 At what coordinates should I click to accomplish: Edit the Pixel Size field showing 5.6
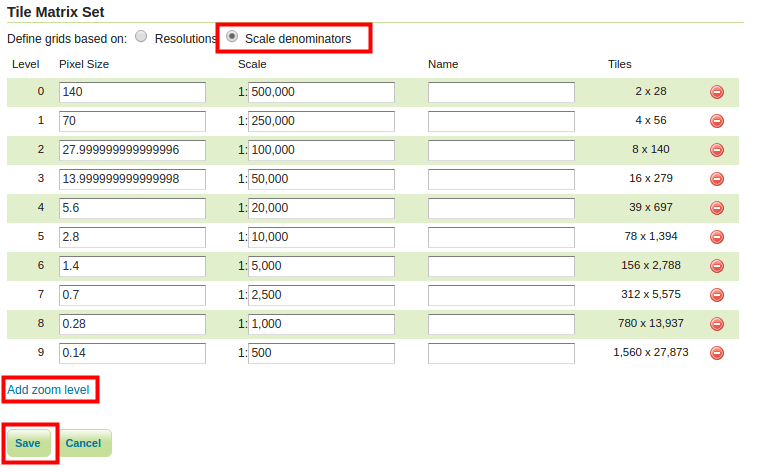pyautogui.click(x=132, y=208)
